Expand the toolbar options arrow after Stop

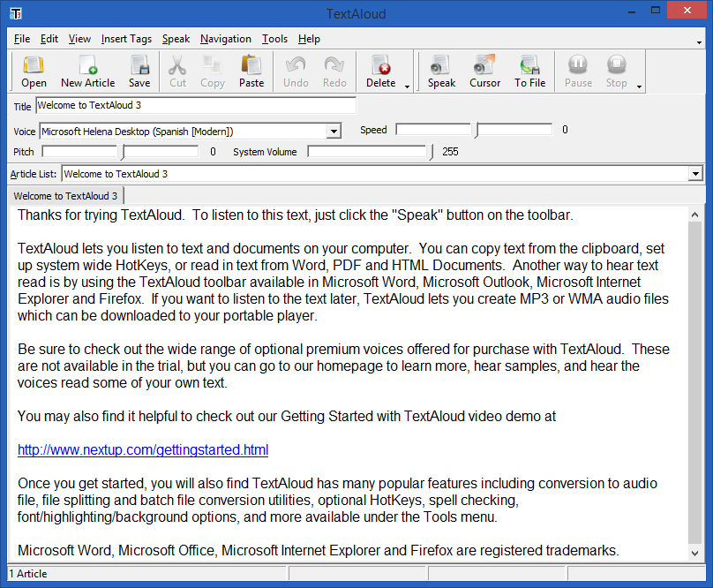639,87
